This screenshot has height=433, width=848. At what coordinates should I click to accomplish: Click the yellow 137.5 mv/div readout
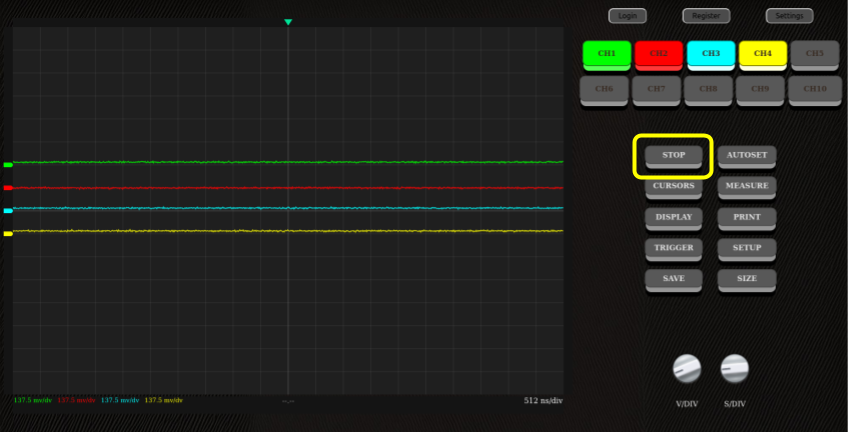164,401
